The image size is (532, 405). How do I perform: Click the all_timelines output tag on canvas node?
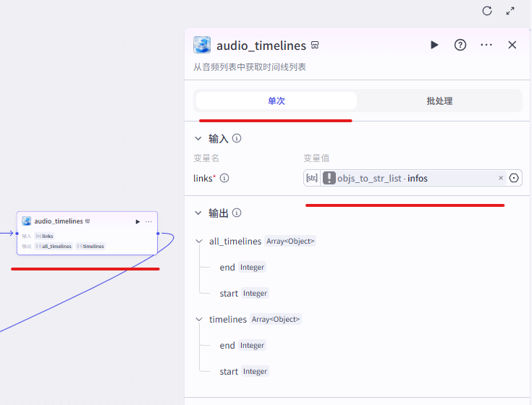click(x=54, y=246)
